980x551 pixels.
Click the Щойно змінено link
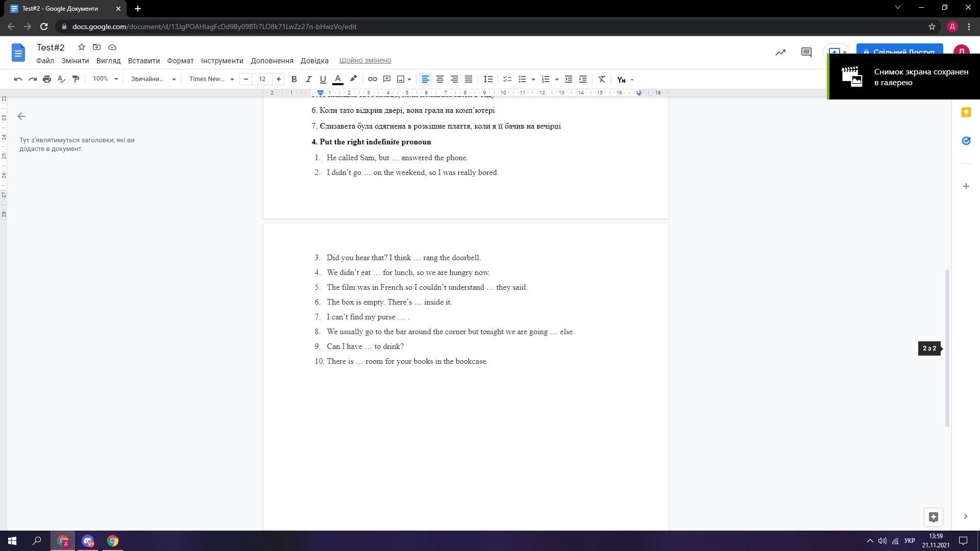tap(365, 60)
